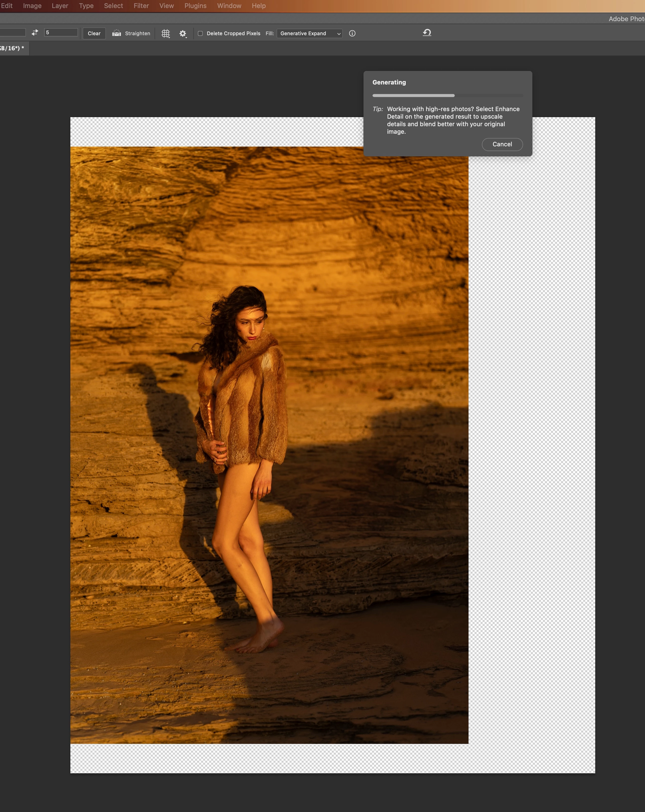Viewport: 645px width, 812px height.
Task: Open the Filter menu
Action: pyautogui.click(x=141, y=6)
